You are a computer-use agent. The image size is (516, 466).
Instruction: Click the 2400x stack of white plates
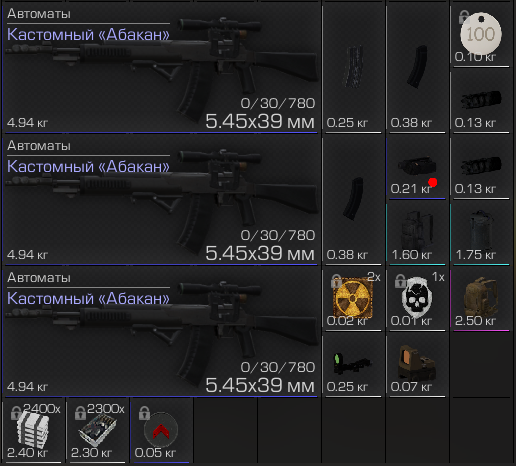pyautogui.click(x=33, y=430)
